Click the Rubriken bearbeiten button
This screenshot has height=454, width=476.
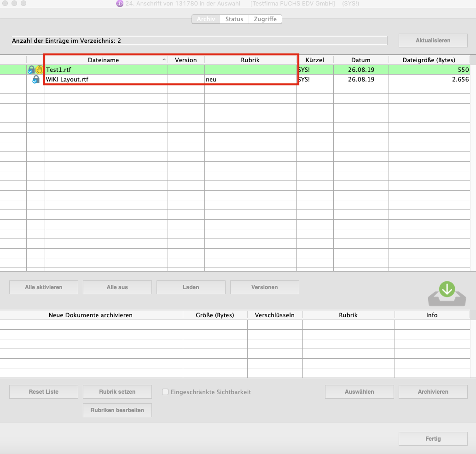click(x=117, y=410)
